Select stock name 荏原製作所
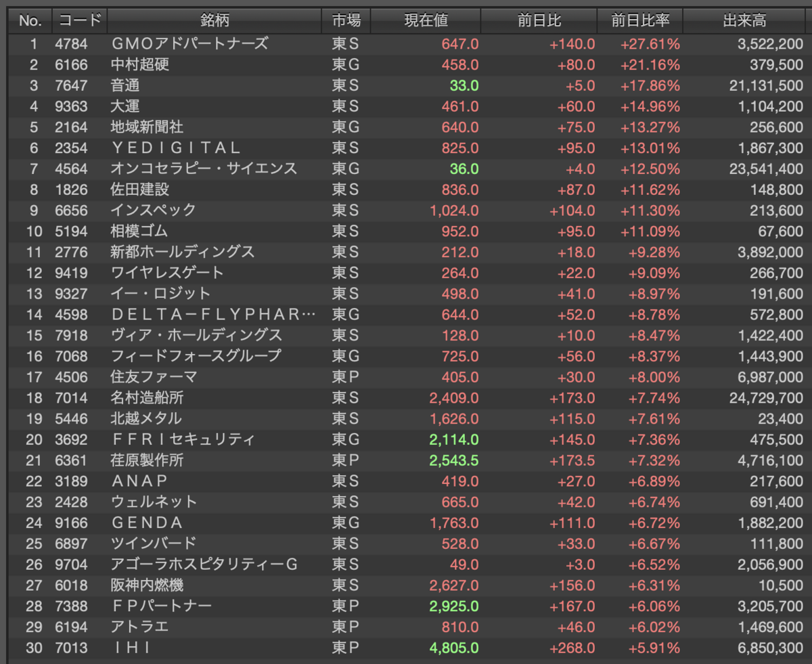Viewport: 812px width, 664px height. tap(147, 460)
